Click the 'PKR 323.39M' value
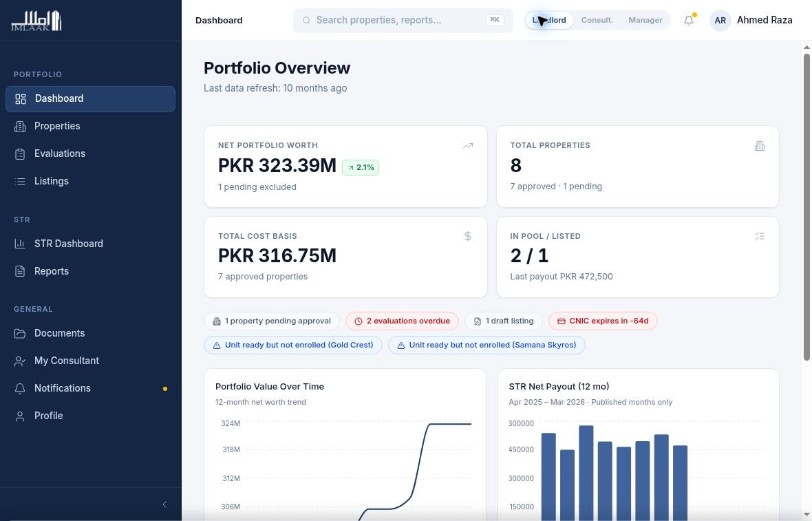This screenshot has height=521, width=812. coord(277,166)
